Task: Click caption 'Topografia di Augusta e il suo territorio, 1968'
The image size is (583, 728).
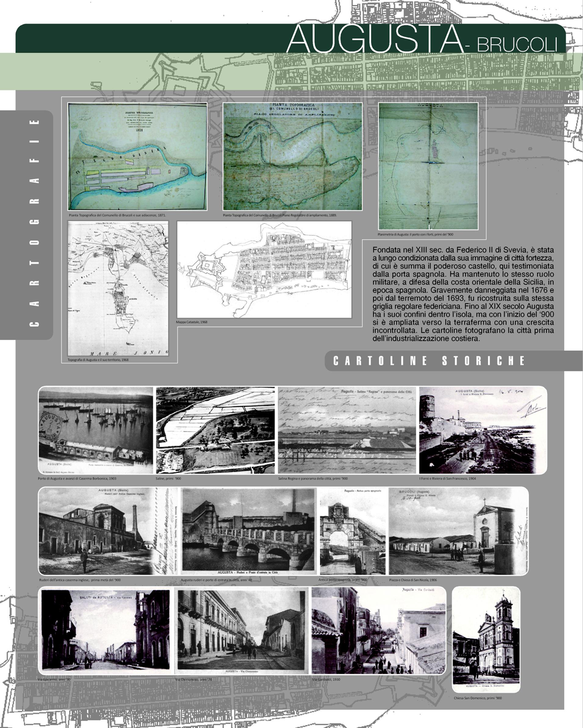Action: [98, 360]
